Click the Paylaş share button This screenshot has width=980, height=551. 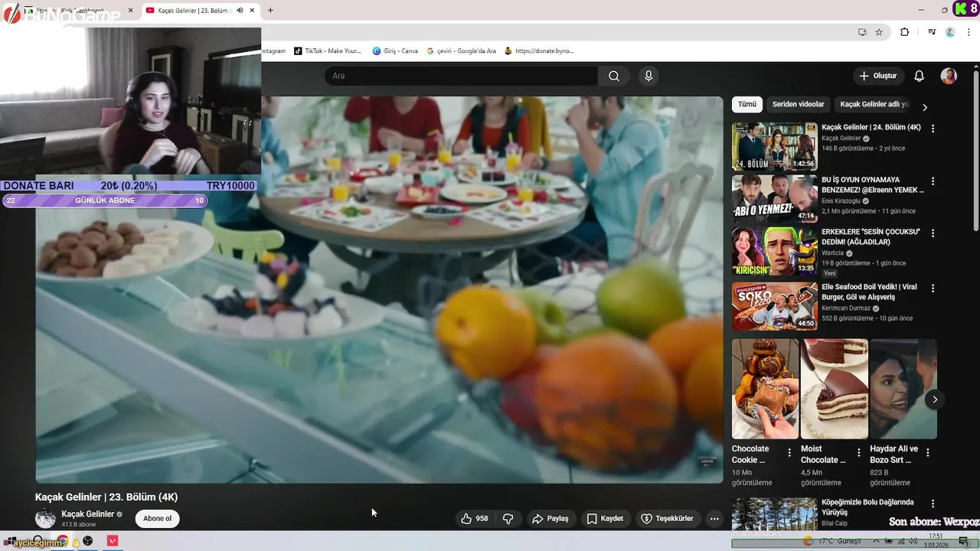click(550, 518)
